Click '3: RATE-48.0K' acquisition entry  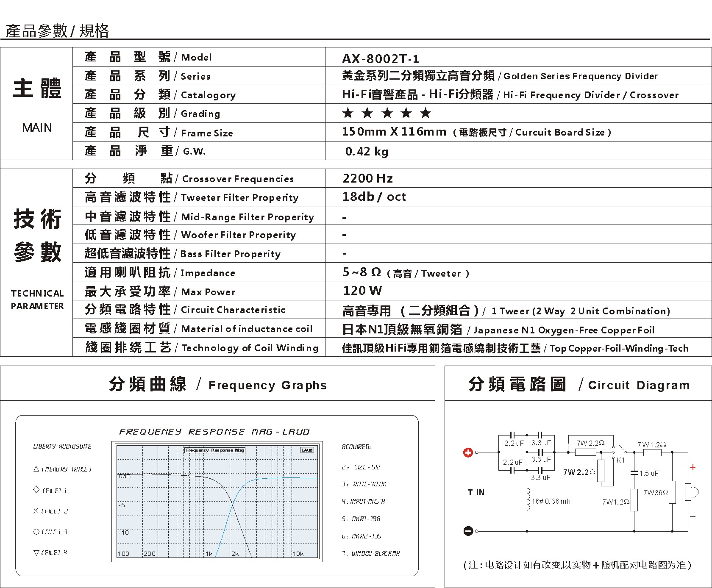(364, 484)
